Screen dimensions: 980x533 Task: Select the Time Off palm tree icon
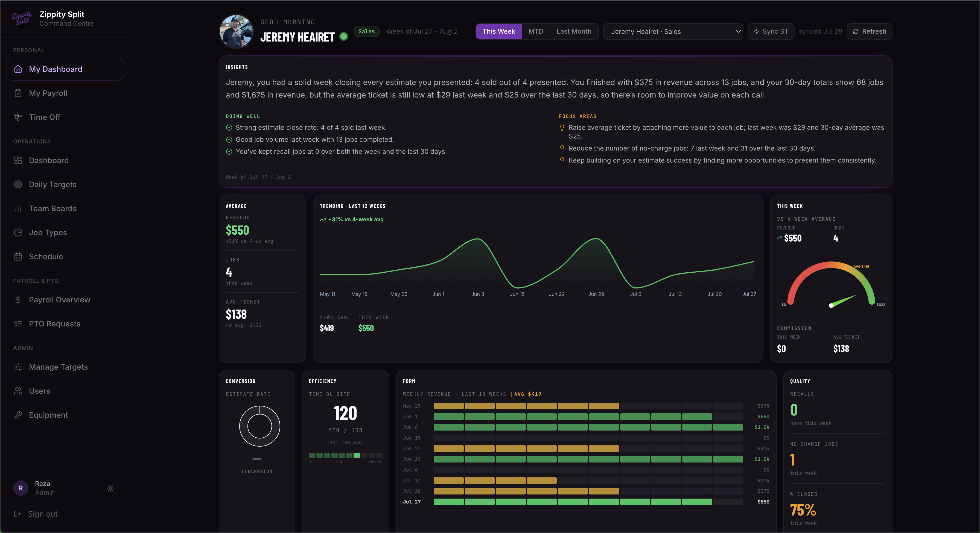[18, 117]
